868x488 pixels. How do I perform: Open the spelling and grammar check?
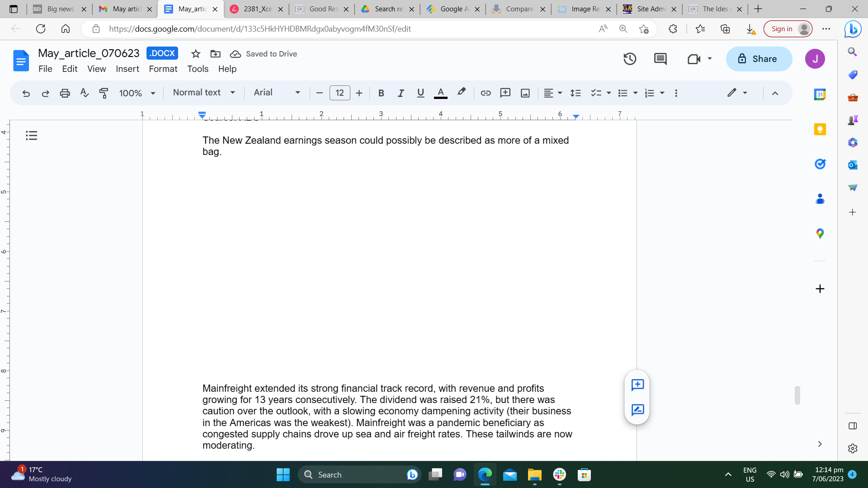click(x=84, y=93)
